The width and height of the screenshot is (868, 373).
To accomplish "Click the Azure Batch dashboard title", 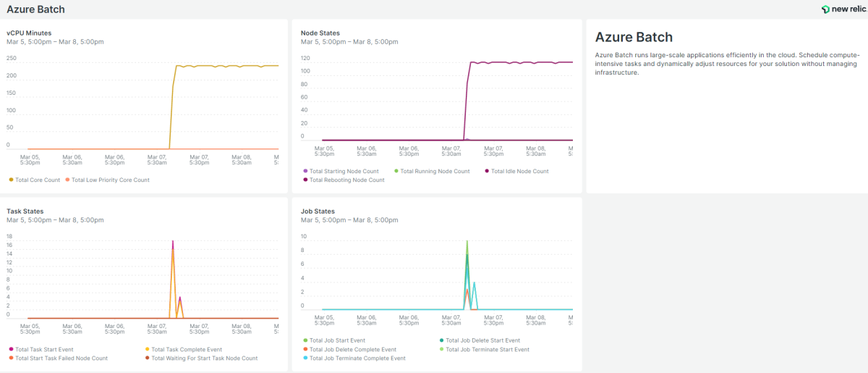I will (35, 9).
